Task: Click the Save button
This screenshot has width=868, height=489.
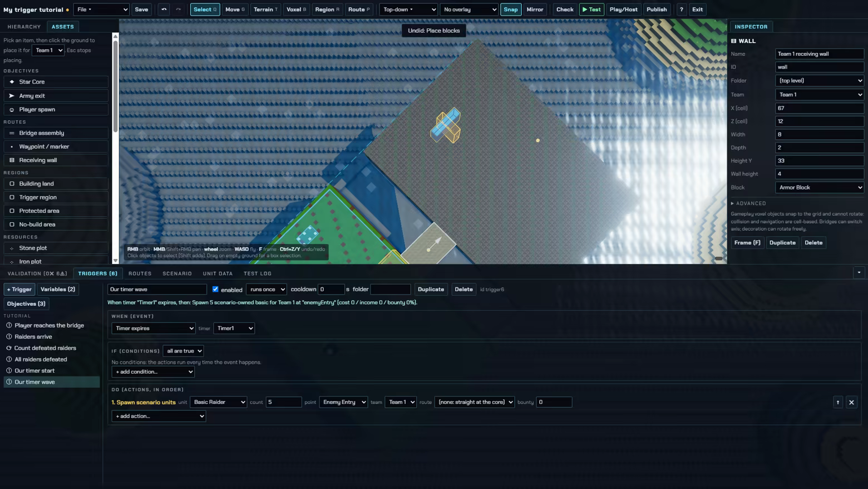Action: pyautogui.click(x=141, y=9)
